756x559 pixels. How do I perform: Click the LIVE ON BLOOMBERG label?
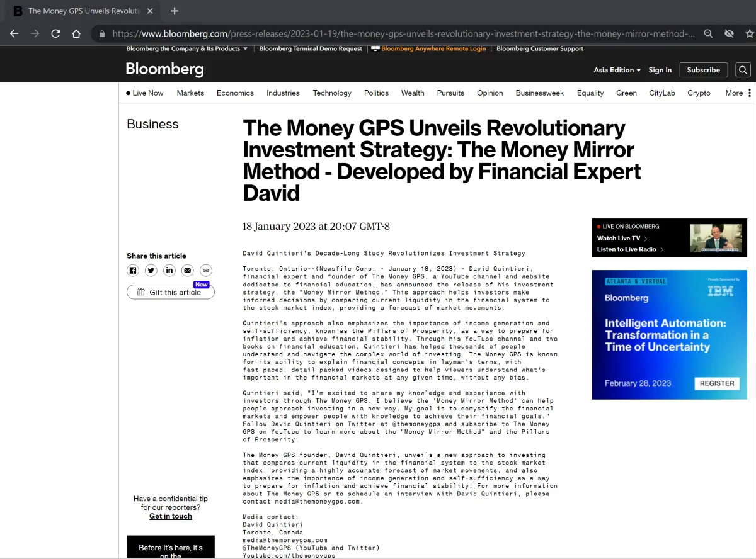point(627,226)
